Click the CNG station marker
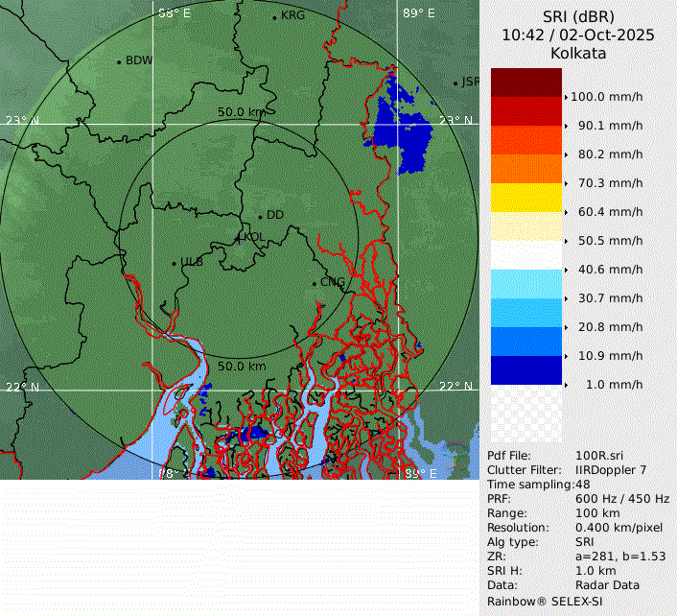 314,283
